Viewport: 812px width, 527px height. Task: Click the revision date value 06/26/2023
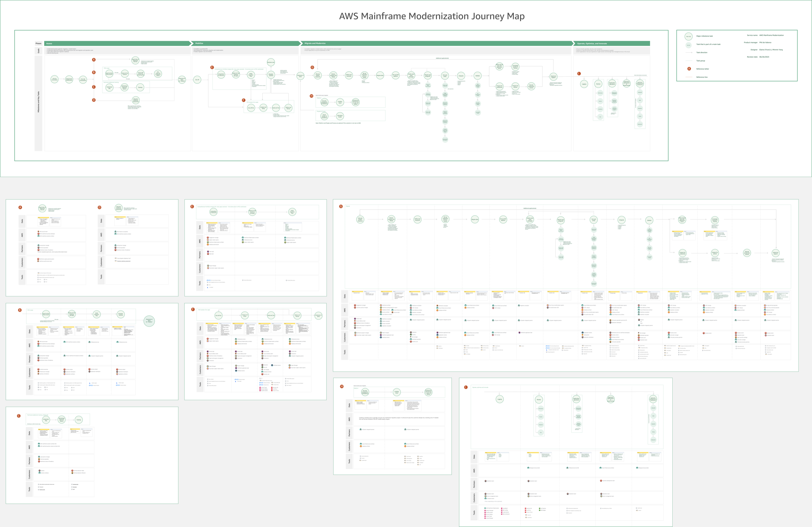(764, 57)
